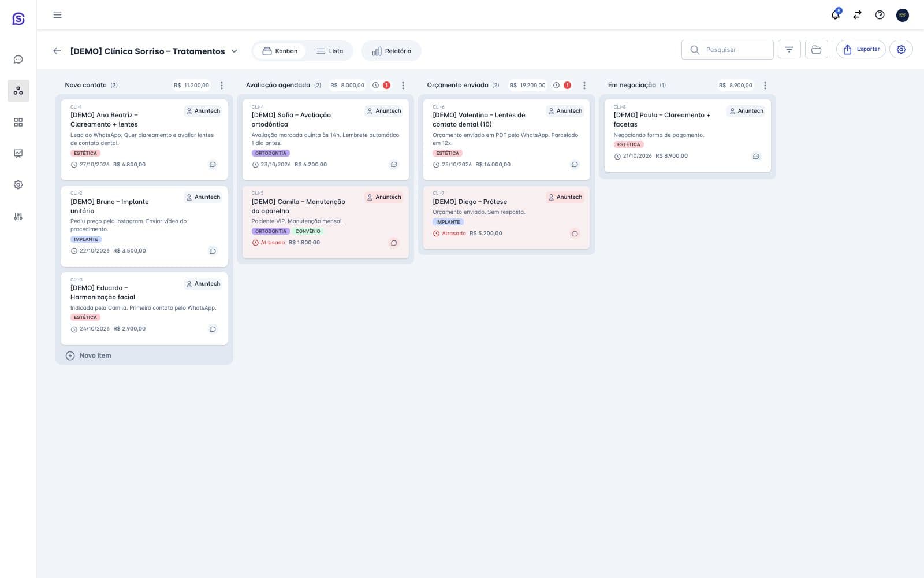Screen dimensions: 924x578
Task: Click IMPLANTE tag on Bruno card
Action: point(86,239)
